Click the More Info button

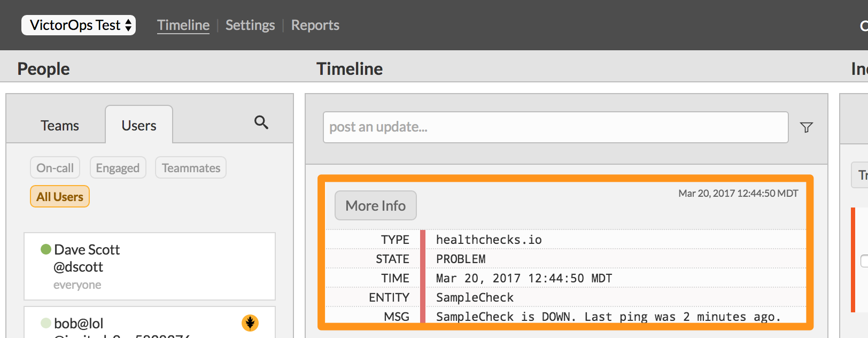click(x=376, y=205)
